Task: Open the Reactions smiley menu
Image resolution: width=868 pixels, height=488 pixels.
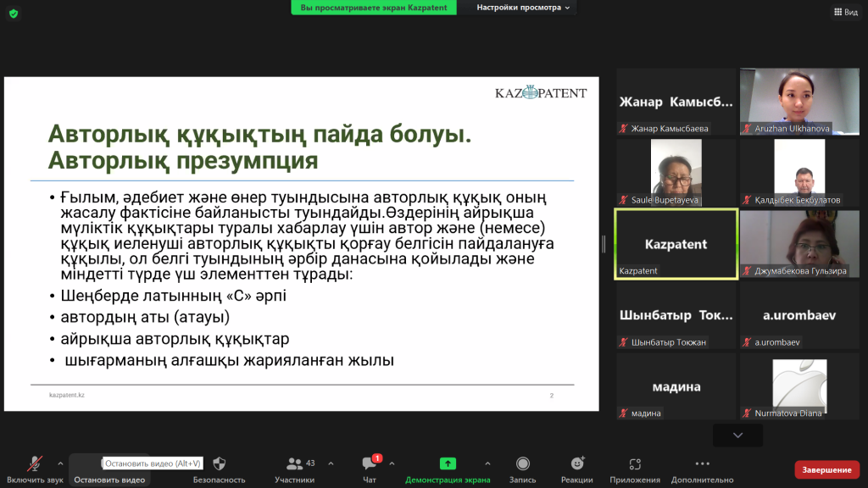Action: pos(576,464)
